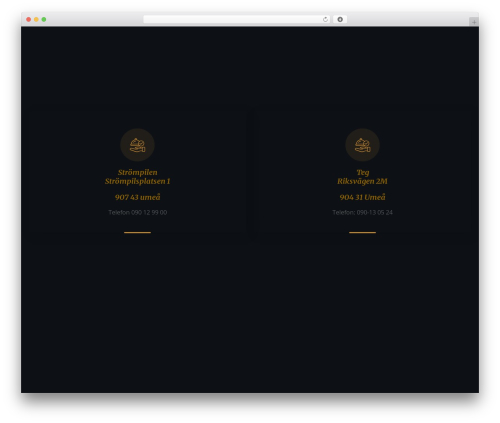500x423 pixels.
Task: Click the 907 43 umeå postcode text
Action: [137, 197]
